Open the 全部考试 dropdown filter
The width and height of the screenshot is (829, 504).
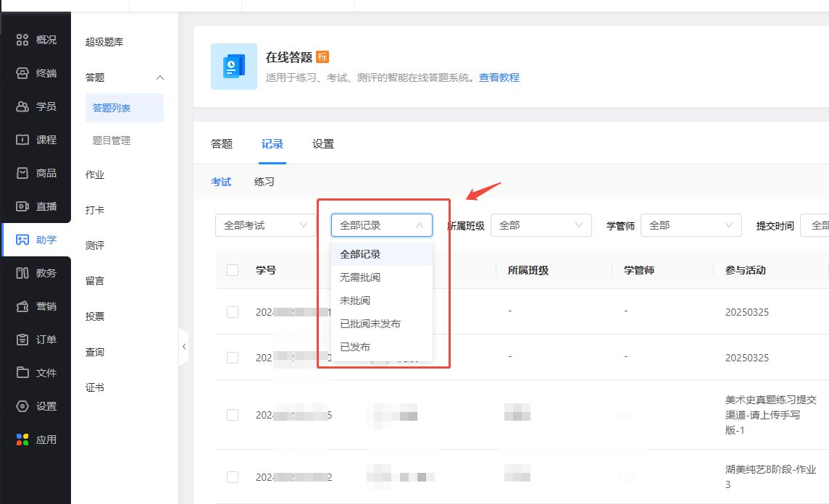click(x=265, y=225)
